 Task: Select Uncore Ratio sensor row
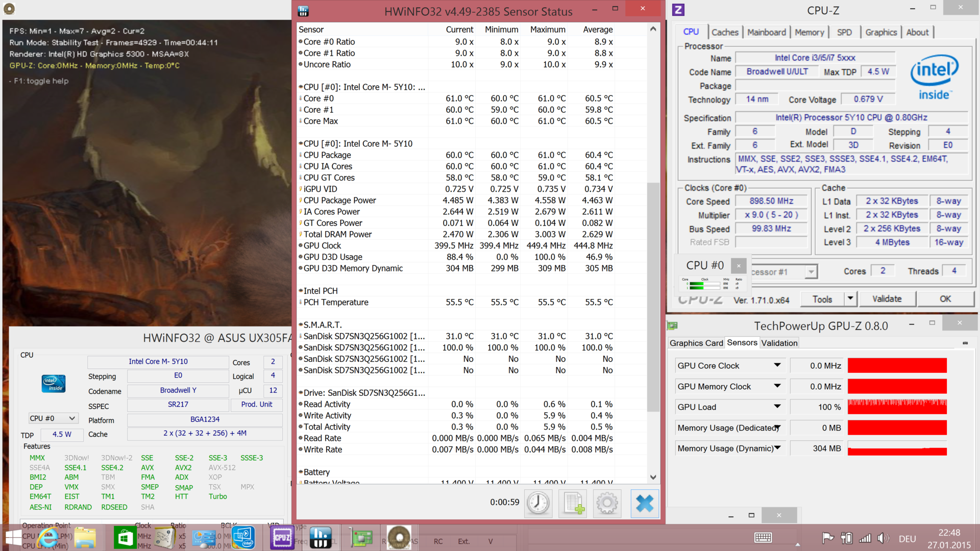pos(456,65)
